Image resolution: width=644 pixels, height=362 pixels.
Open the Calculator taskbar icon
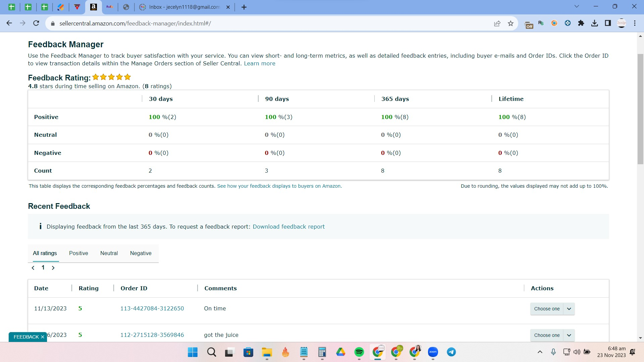322,352
